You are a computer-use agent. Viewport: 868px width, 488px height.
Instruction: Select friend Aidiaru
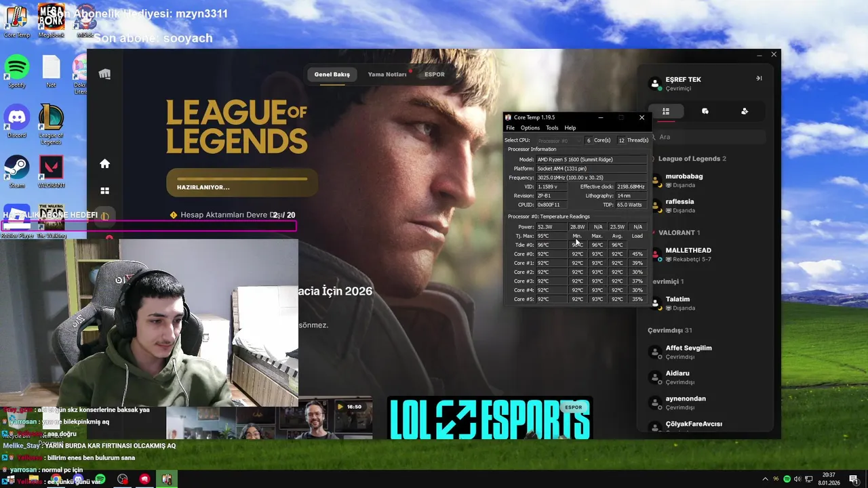coord(705,377)
